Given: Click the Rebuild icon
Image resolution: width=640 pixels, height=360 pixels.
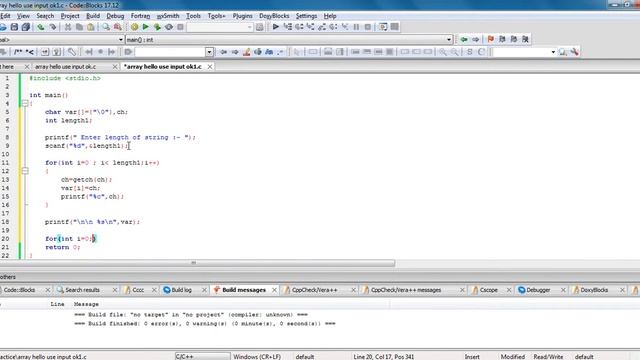Looking at the screenshot, I should [x=169, y=27].
